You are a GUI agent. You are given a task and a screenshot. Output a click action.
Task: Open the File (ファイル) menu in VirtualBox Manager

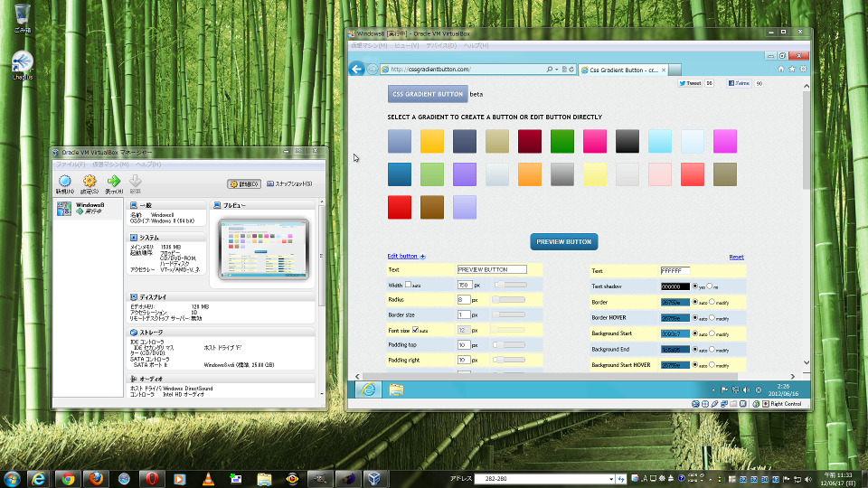[x=71, y=164]
